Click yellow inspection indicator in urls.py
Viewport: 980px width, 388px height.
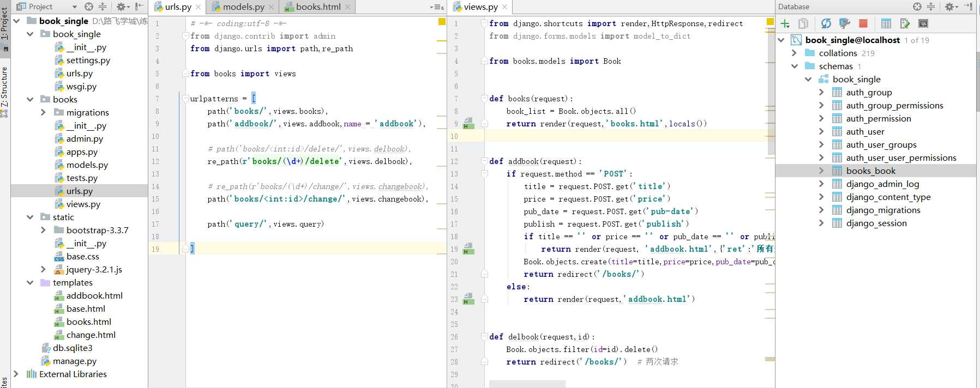click(x=442, y=22)
